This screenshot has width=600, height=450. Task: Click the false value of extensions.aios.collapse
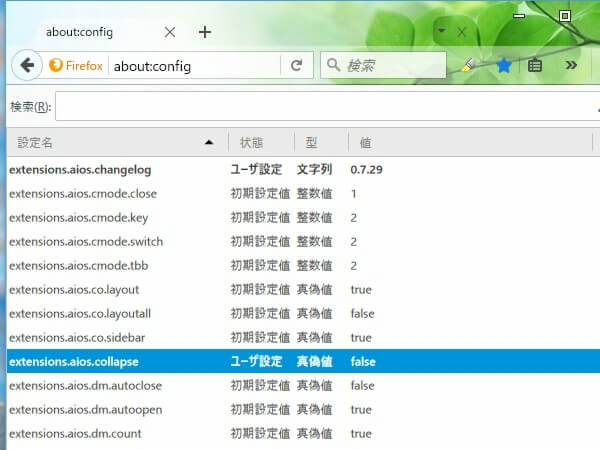pos(363,362)
